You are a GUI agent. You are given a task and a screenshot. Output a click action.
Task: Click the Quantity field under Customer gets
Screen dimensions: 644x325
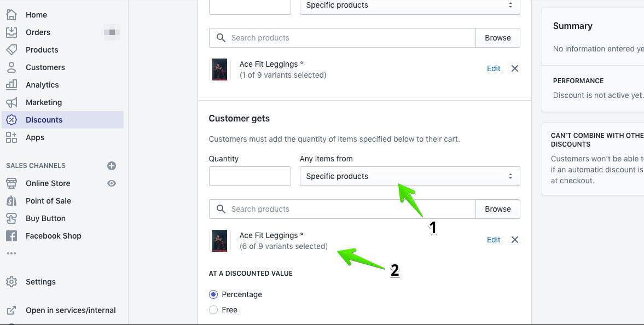(250, 176)
